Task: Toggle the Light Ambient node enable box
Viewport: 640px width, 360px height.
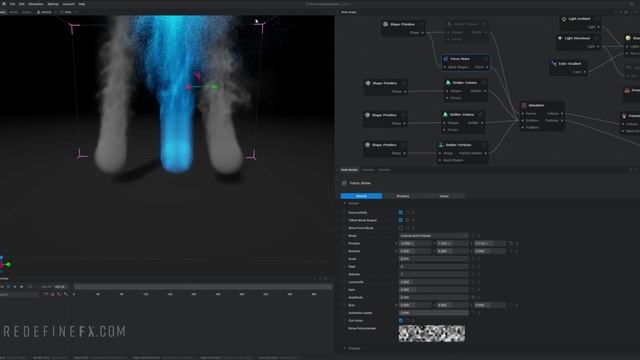Action: (x=597, y=19)
